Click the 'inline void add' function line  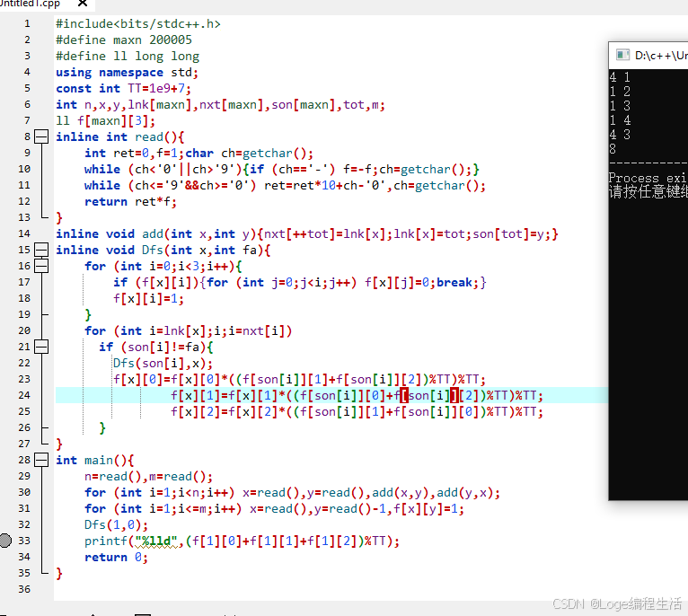point(306,233)
